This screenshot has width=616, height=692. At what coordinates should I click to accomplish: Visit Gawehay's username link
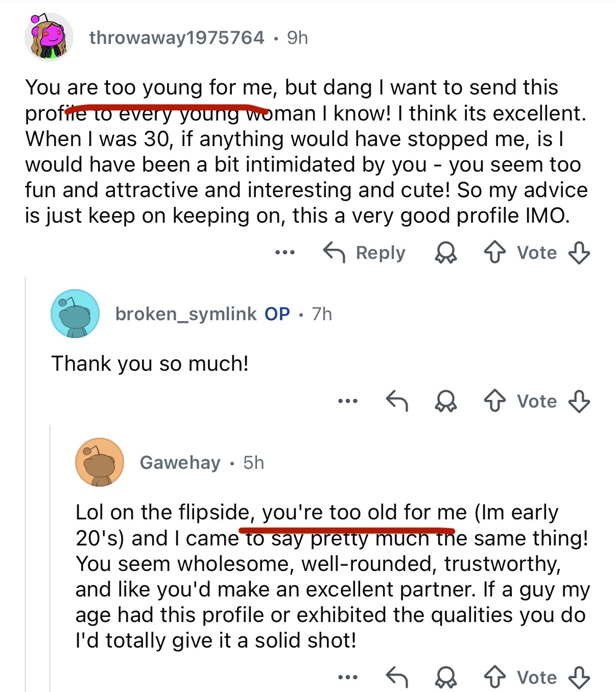click(x=180, y=462)
